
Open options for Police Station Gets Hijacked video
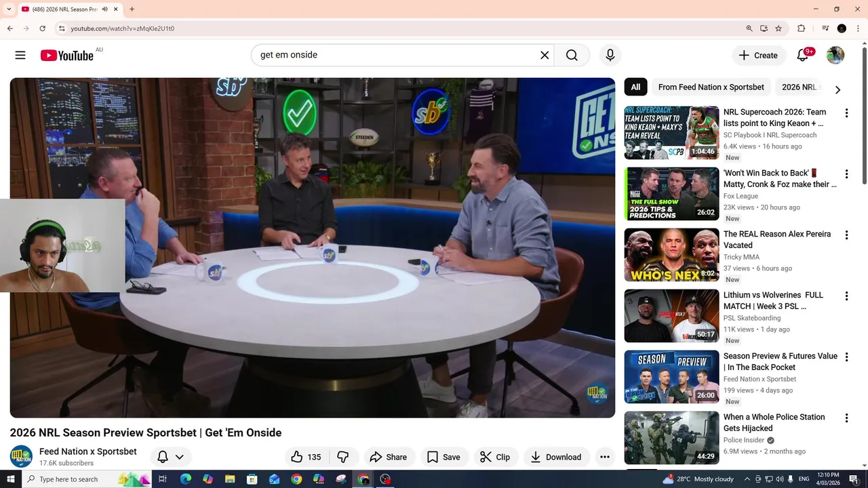[x=846, y=418]
